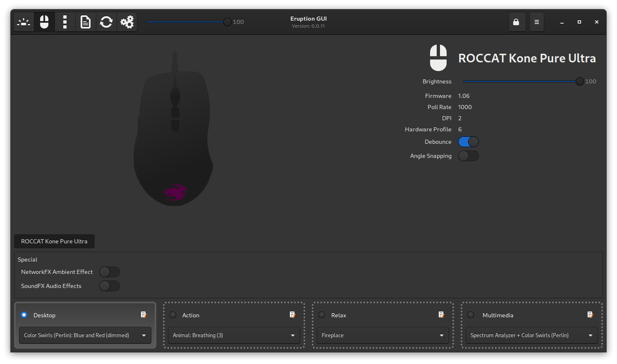Toggle the Debounce switch off
617x364 pixels.
[x=469, y=142]
